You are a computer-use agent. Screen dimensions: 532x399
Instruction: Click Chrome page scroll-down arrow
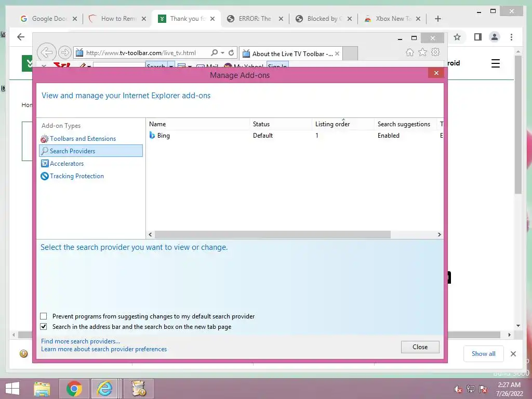pos(518,326)
